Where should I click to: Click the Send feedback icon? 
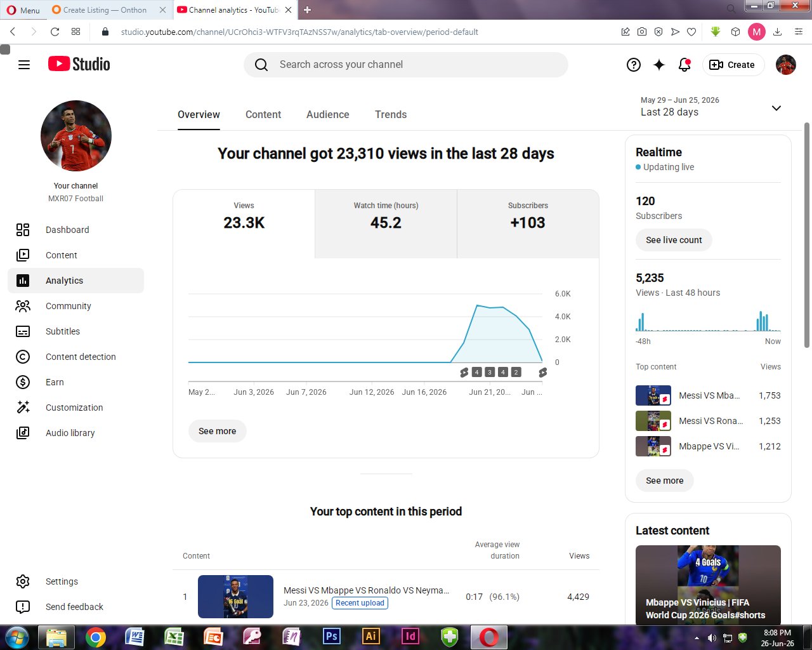pyautogui.click(x=23, y=607)
